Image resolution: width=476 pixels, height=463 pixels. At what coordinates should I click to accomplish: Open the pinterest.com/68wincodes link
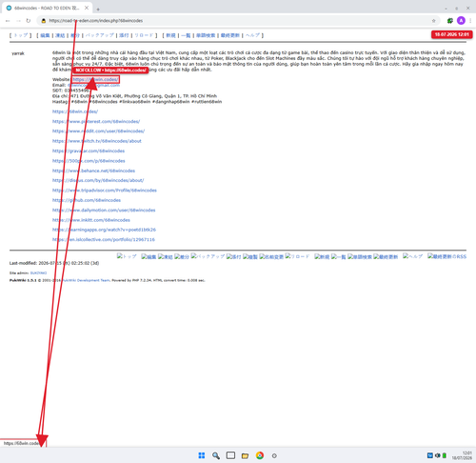point(96,121)
